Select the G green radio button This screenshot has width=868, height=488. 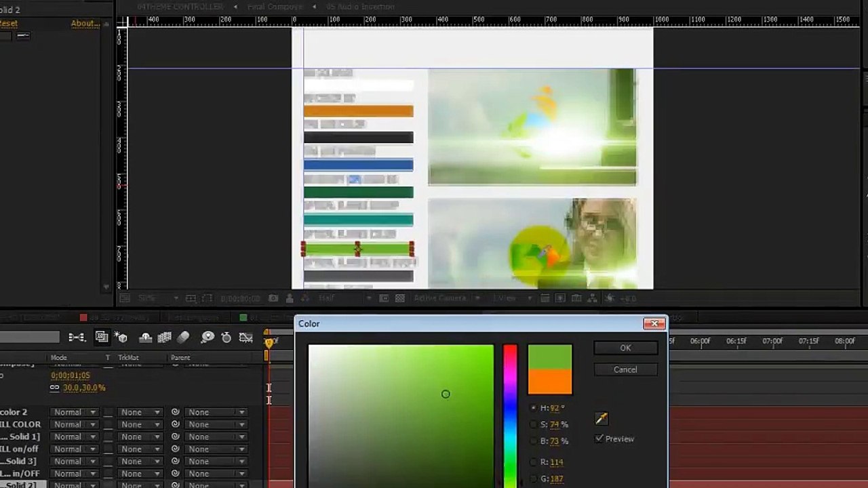(x=534, y=479)
